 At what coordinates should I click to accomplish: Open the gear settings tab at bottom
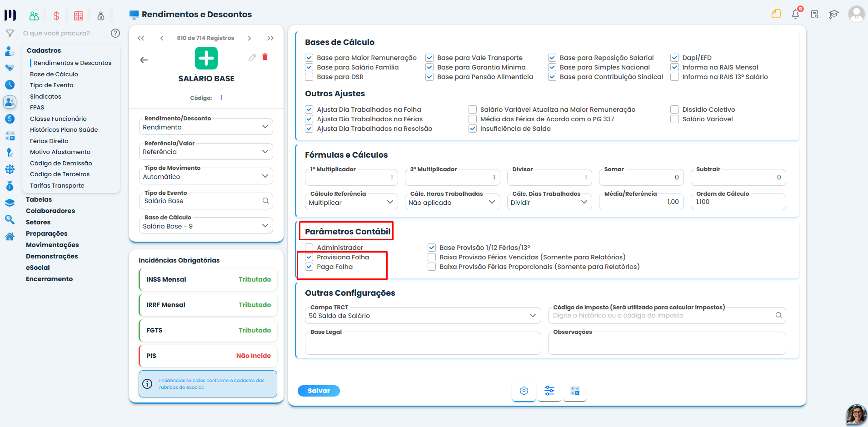[524, 391]
